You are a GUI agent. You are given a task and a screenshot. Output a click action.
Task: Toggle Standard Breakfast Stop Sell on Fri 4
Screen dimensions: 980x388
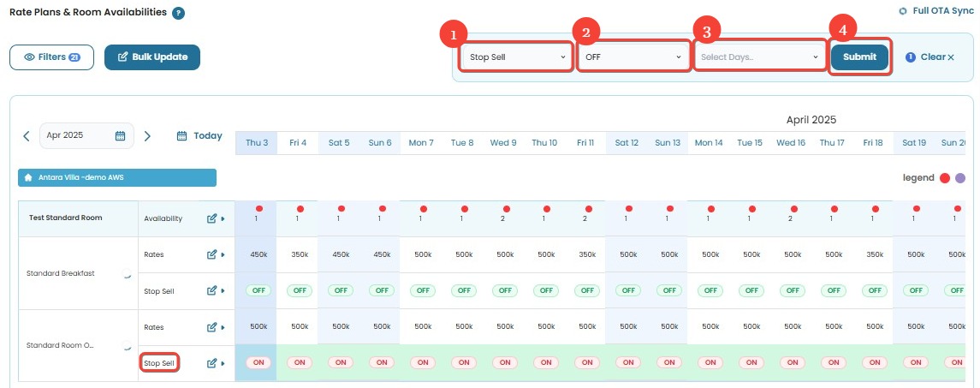300,290
